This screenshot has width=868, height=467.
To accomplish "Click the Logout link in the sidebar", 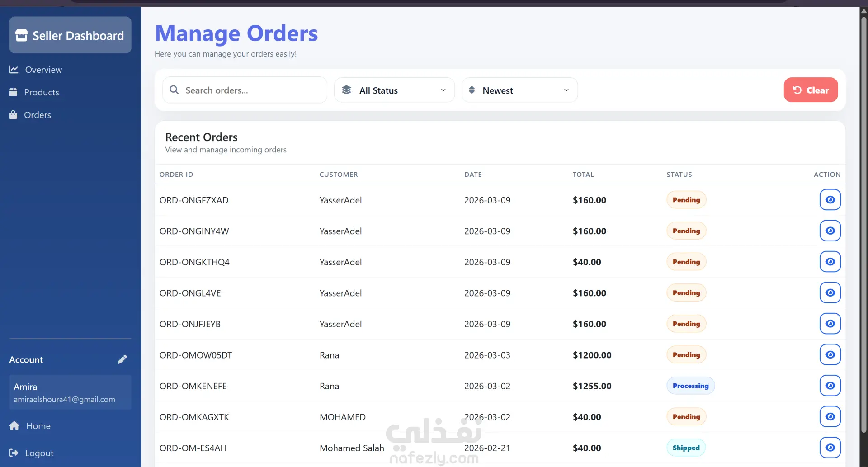I will point(39,453).
